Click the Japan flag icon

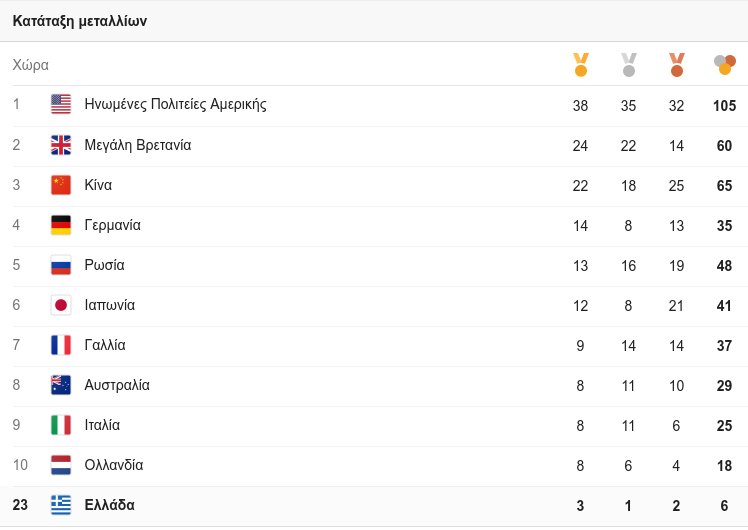61,305
